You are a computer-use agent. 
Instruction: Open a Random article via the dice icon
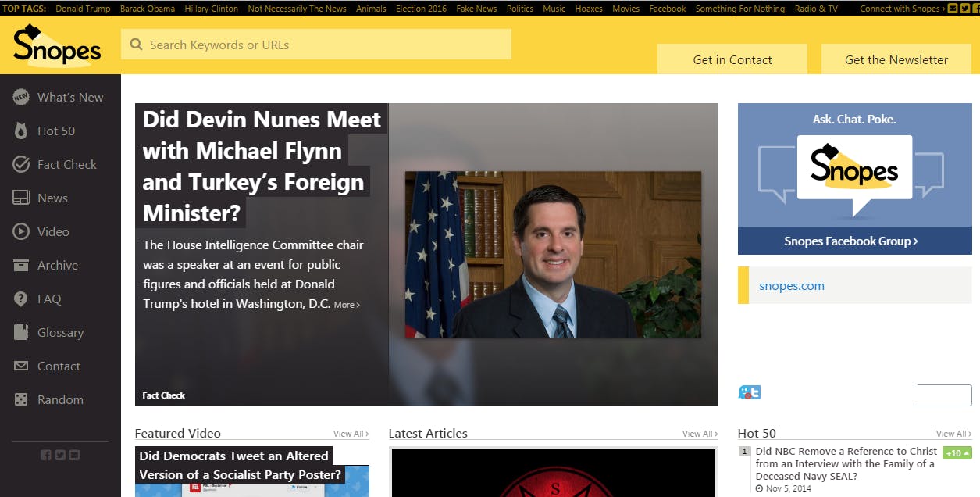pyautogui.click(x=21, y=399)
